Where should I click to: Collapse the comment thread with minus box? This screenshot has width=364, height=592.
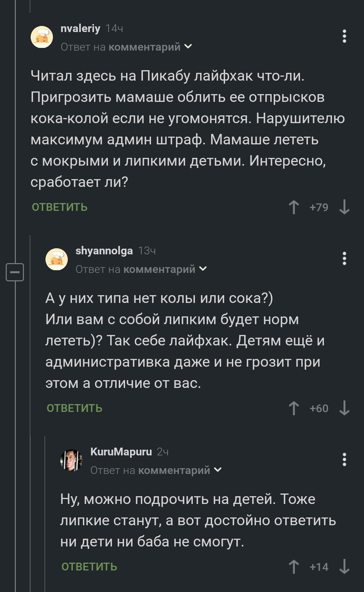15,272
